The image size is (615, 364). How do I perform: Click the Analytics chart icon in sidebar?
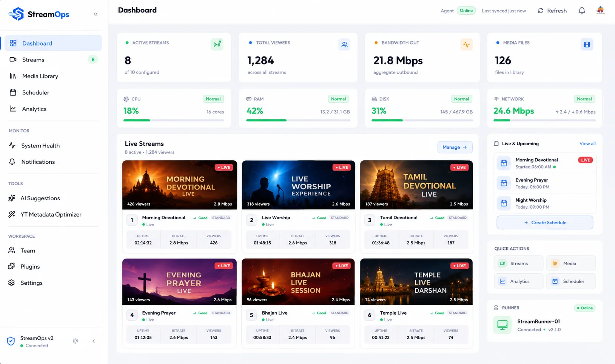[x=13, y=109]
